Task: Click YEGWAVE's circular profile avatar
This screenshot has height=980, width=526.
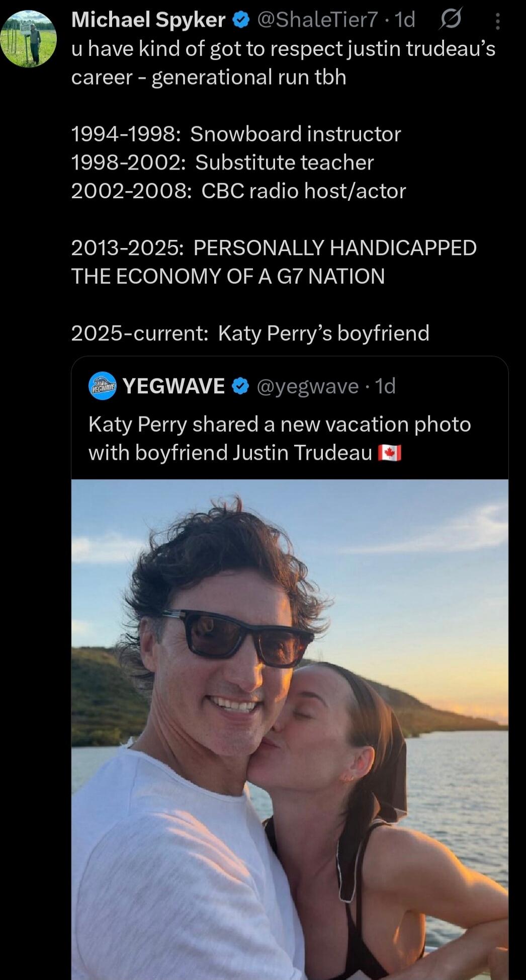Action: [102, 385]
